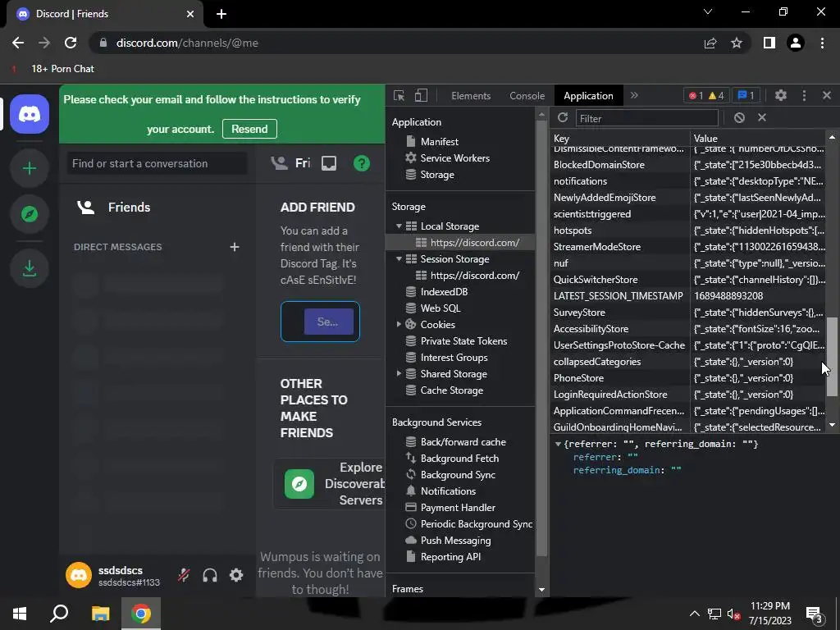Click the blue issues count badge
Viewport: 840px width, 630px height.
click(x=746, y=96)
